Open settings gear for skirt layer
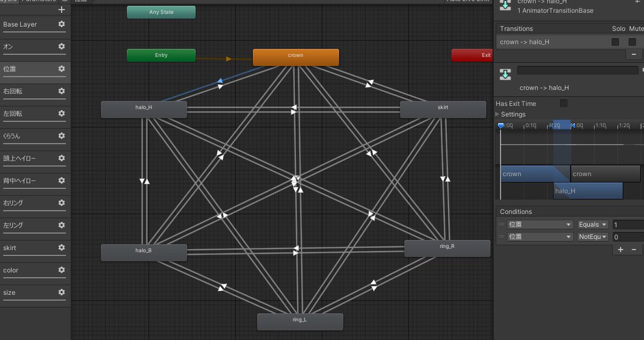The width and height of the screenshot is (644, 340). (x=62, y=248)
